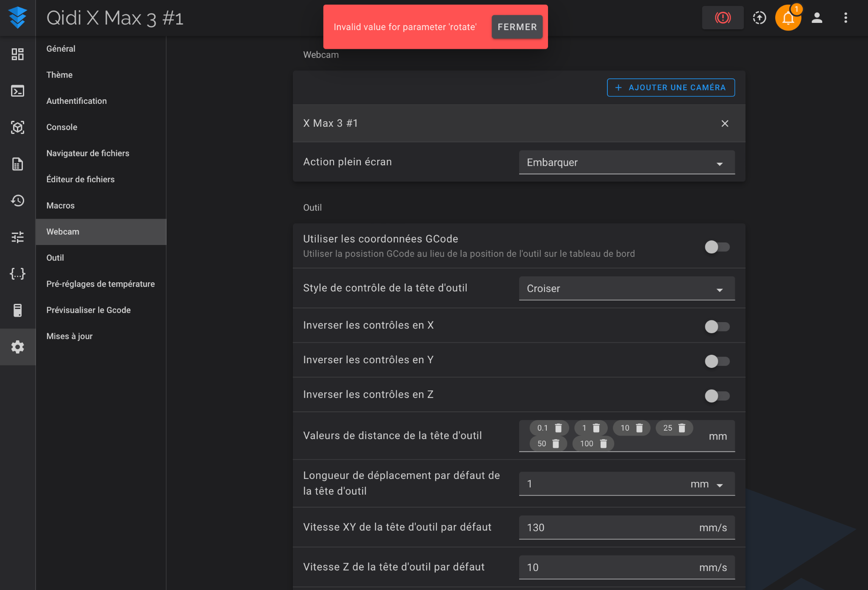Screen dimensions: 868x590
Task: Click the Vitesse XY speed field
Action: [627, 528]
